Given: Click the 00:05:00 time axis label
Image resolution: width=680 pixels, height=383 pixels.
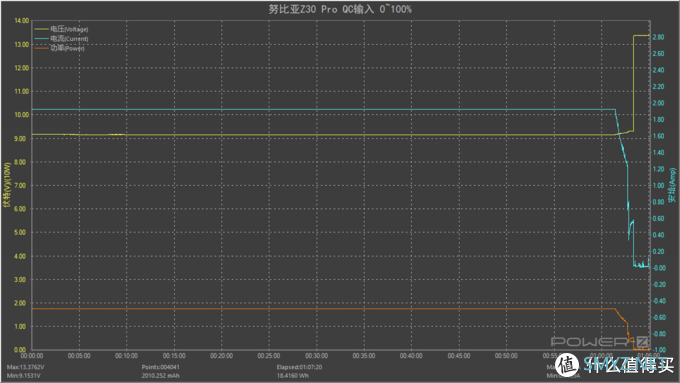Looking at the screenshot, I should 79,356.
